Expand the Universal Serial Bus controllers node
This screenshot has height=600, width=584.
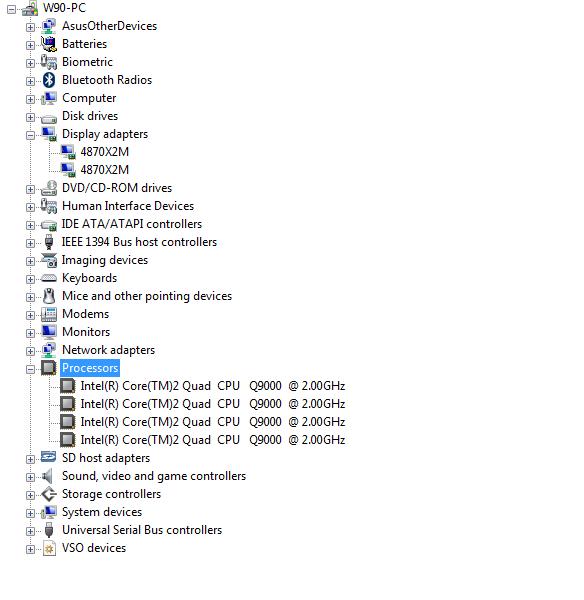point(30,532)
